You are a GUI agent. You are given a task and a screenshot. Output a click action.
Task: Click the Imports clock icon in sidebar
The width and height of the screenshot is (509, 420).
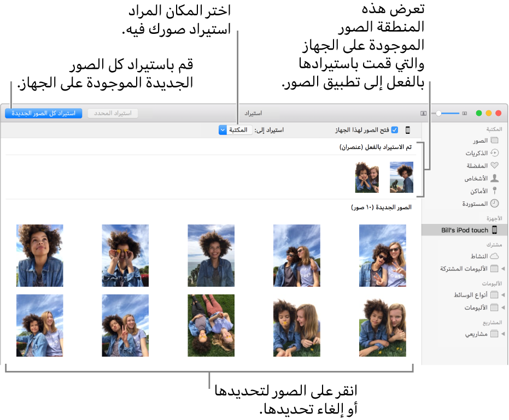pyautogui.click(x=494, y=203)
